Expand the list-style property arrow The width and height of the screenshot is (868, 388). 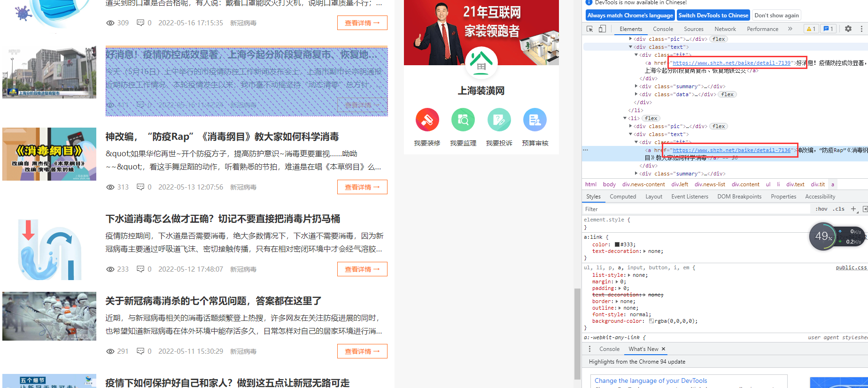coord(629,275)
